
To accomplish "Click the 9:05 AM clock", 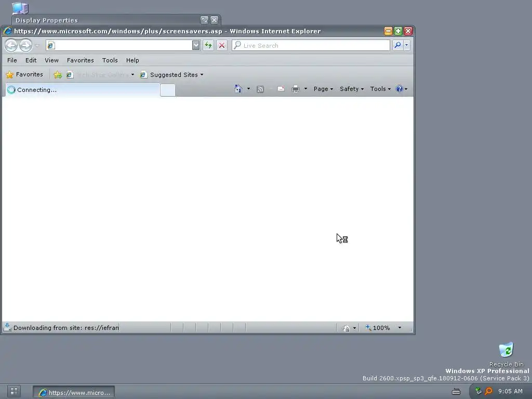I will pos(510,391).
